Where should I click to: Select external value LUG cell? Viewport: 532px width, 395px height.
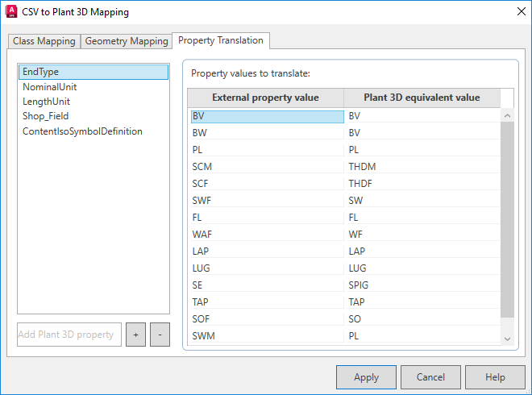(268, 268)
